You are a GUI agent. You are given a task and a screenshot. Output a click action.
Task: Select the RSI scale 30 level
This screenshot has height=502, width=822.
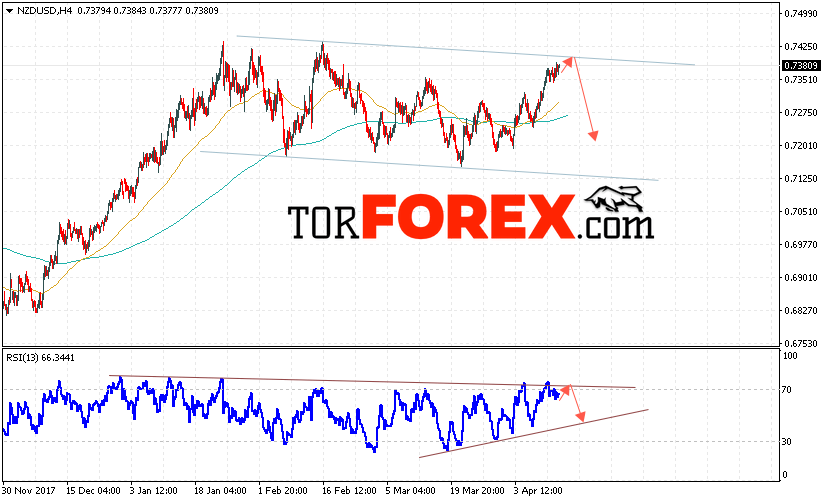coord(787,442)
